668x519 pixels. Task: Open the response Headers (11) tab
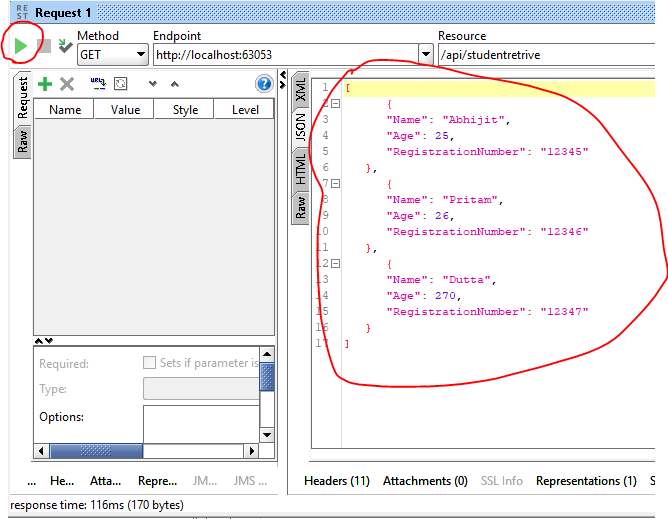point(337,481)
